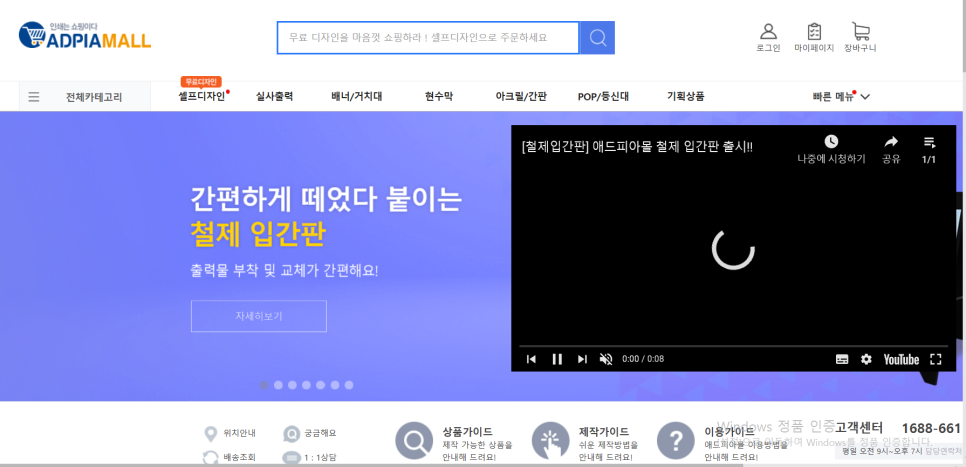Click the ADPIAMALL logo
Viewport: 966px width, 467px height.
[x=85, y=36]
